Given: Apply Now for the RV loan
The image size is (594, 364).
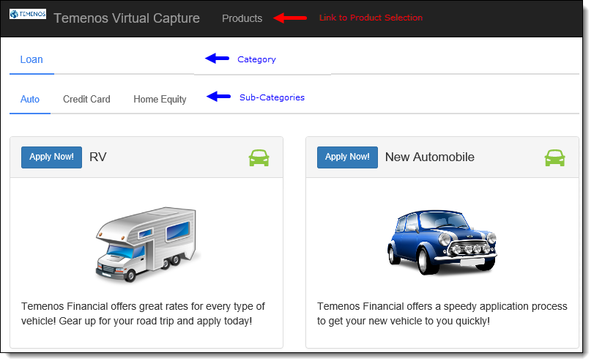Looking at the screenshot, I should 51,157.
